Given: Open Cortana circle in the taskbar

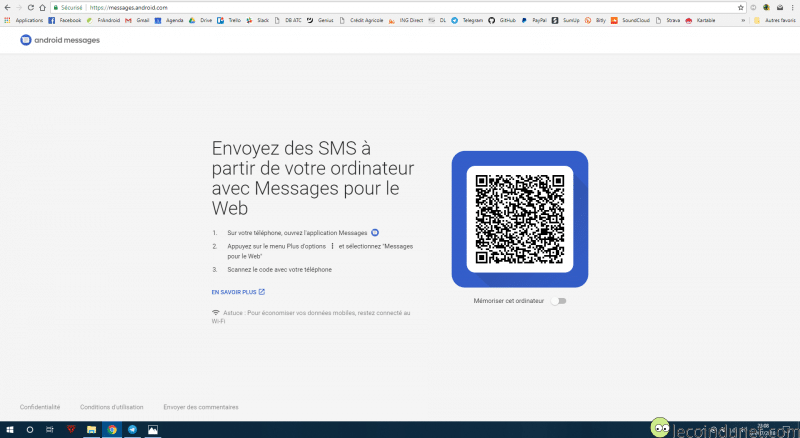Looking at the screenshot, I should coord(30,430).
